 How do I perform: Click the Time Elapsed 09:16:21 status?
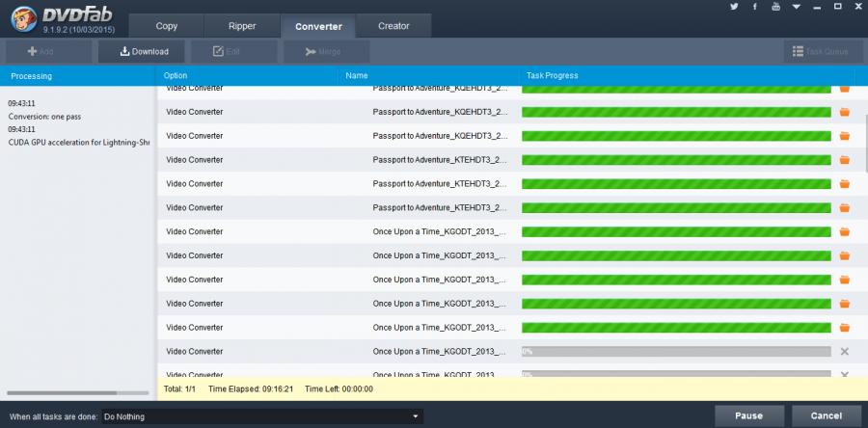(x=250, y=389)
